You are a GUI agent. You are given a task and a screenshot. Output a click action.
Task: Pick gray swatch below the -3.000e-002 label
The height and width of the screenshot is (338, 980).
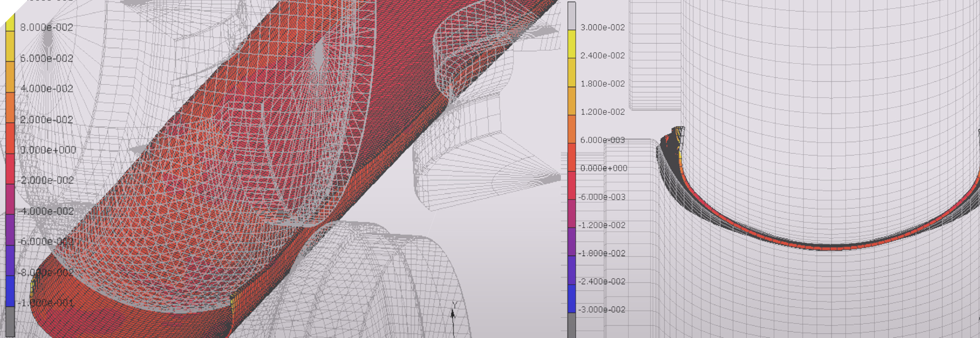click(x=572, y=325)
